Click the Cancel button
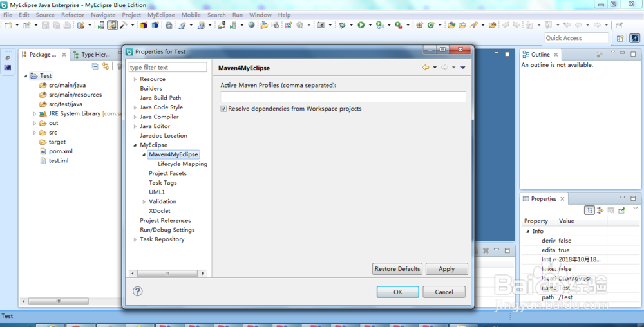Viewport: 644px width, 327px height. click(x=444, y=292)
